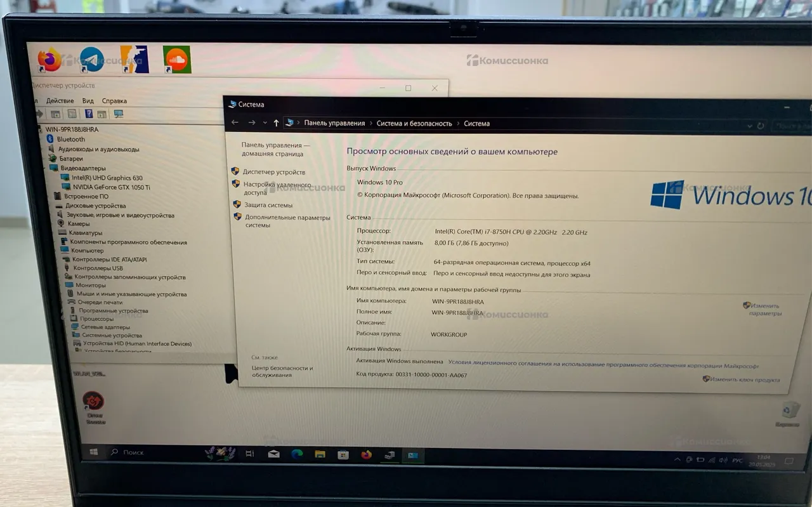Viewport: 812px width, 507px height.
Task: Open Панель управления — домашняя страница link
Action: 276,149
